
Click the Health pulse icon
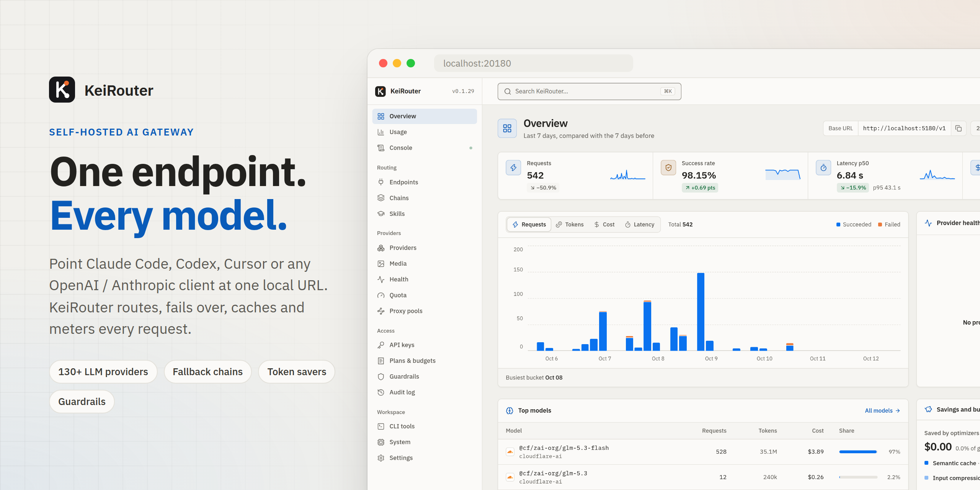[x=381, y=279]
